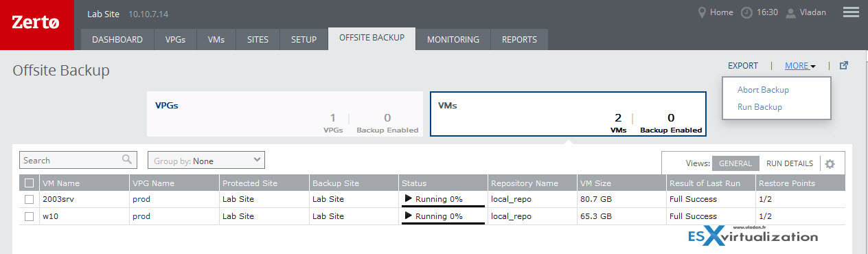Check the 2003srv row checkbox
The height and width of the screenshot is (254, 868).
29,199
